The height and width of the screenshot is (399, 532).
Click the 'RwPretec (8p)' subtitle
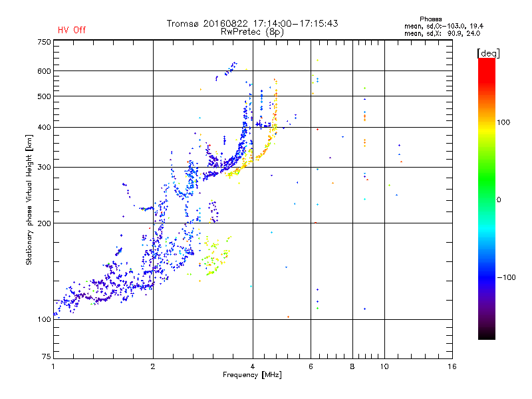click(252, 32)
